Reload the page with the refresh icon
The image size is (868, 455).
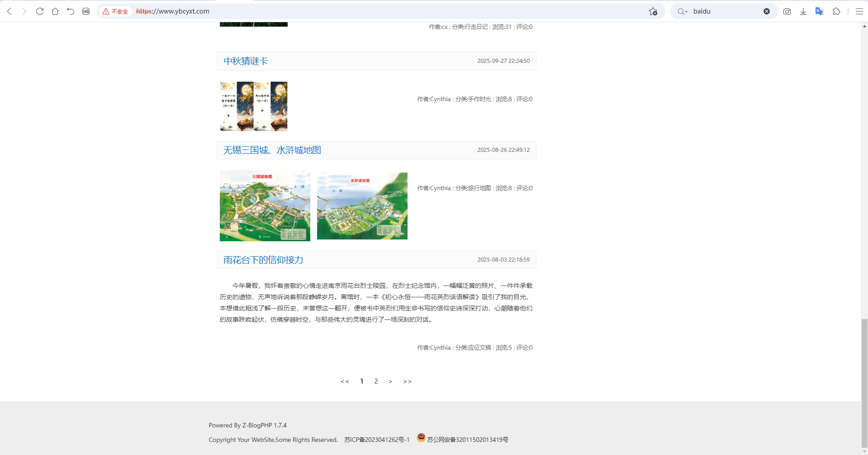40,11
